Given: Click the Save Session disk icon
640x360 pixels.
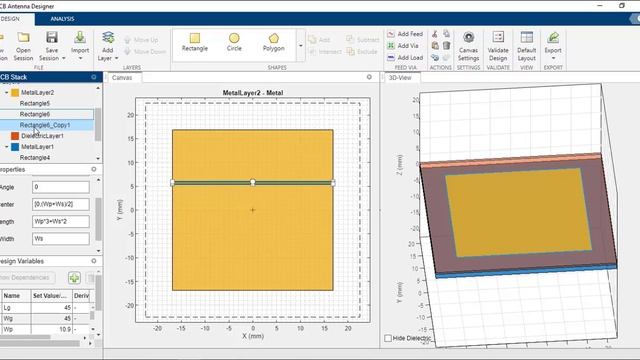Looking at the screenshot, I should pyautogui.click(x=52, y=37).
